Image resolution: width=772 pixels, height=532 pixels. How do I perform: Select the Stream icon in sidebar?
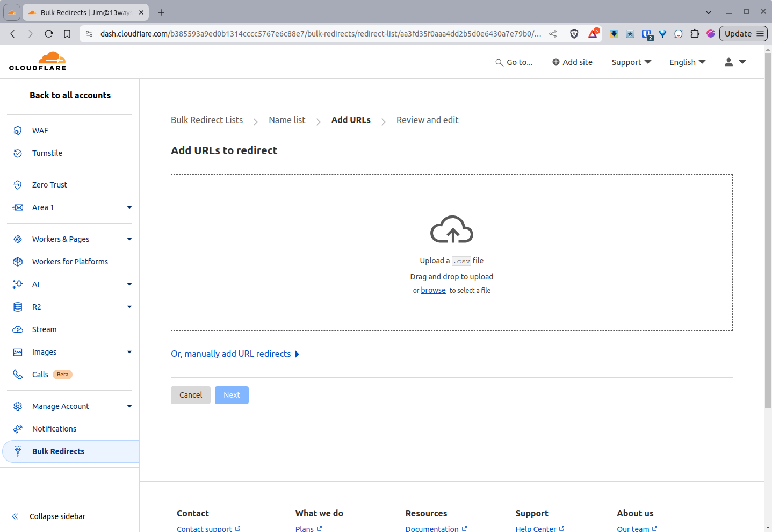click(17, 329)
